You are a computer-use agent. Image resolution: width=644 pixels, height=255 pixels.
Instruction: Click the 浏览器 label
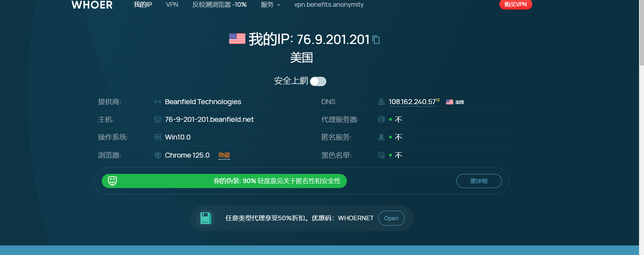pos(110,155)
